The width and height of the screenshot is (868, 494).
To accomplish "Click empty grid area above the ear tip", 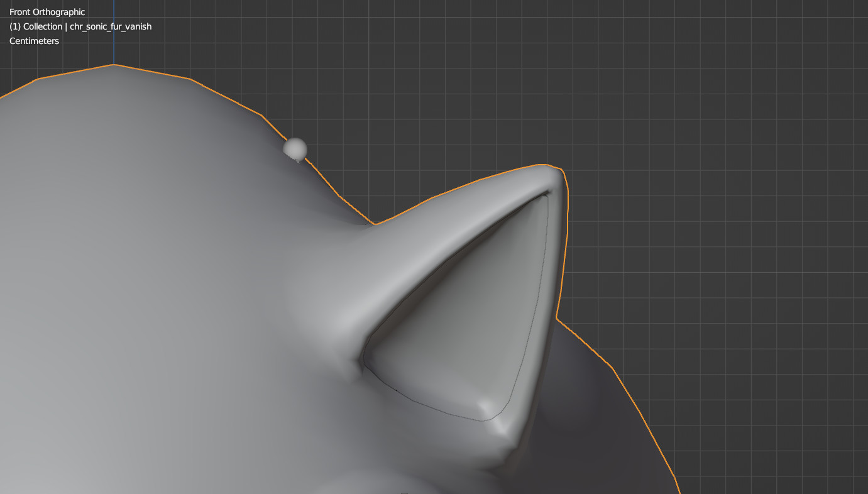I will pyautogui.click(x=553, y=94).
